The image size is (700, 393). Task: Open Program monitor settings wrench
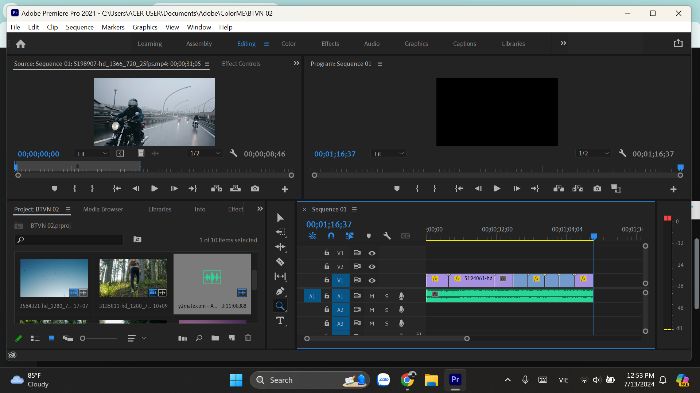622,153
